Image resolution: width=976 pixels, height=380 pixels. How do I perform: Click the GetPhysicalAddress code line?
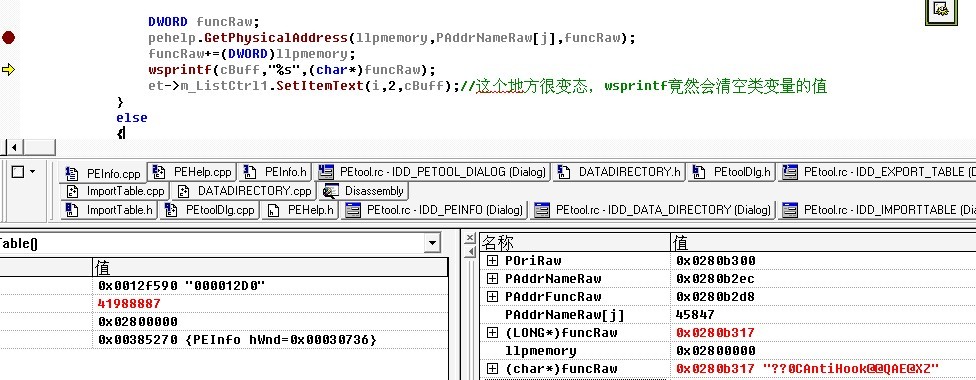click(392, 38)
